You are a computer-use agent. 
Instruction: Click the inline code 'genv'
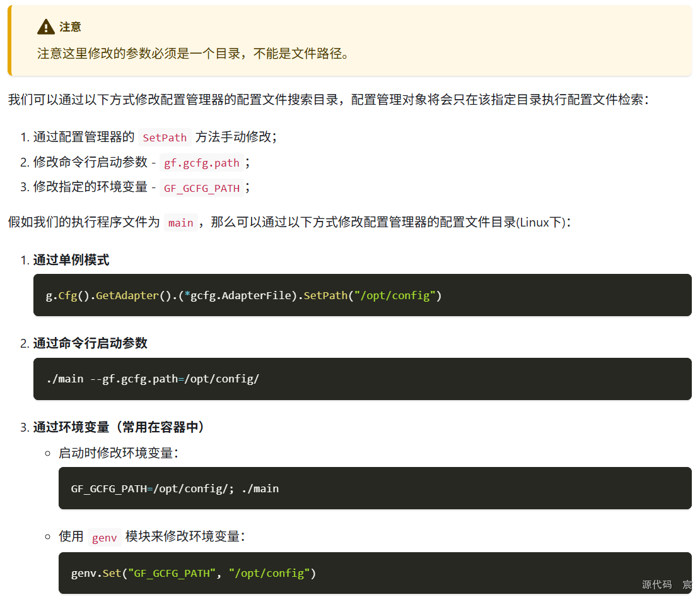pyautogui.click(x=105, y=538)
